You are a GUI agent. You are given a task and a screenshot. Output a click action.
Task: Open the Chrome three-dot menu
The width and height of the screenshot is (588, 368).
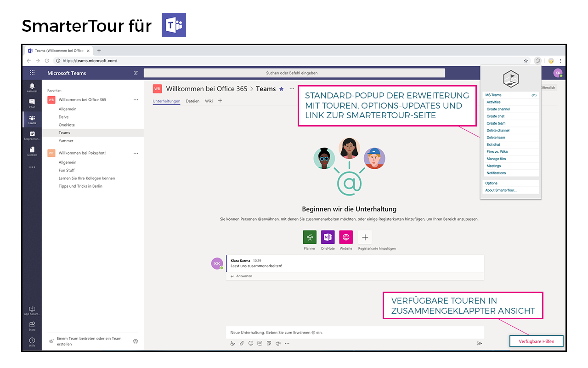560,60
